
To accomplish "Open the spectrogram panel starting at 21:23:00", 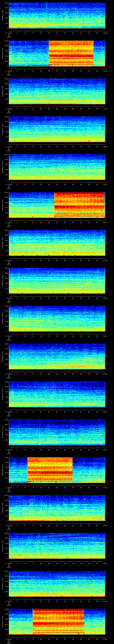I will point(57,357).
